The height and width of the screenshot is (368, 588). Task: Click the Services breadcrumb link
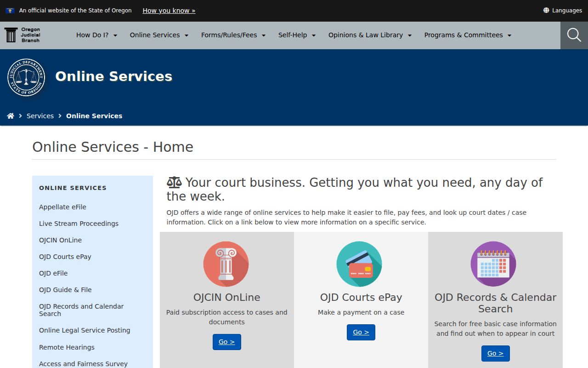point(40,116)
